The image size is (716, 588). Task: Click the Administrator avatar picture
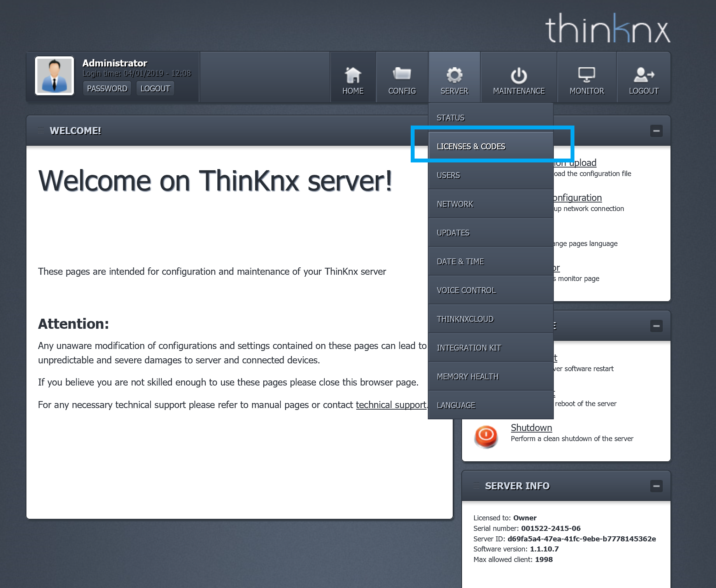(54, 76)
